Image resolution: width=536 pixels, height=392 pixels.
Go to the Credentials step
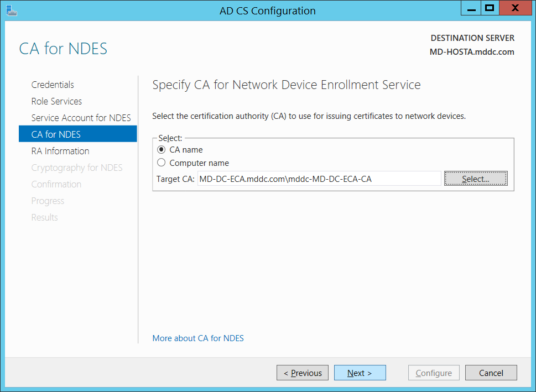[x=53, y=85]
